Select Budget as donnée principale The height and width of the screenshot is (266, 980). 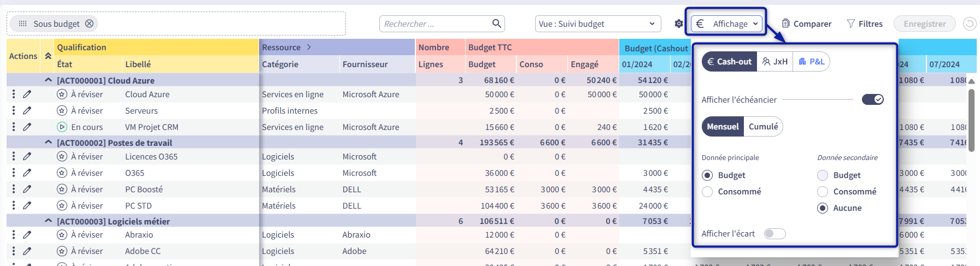[x=707, y=175]
